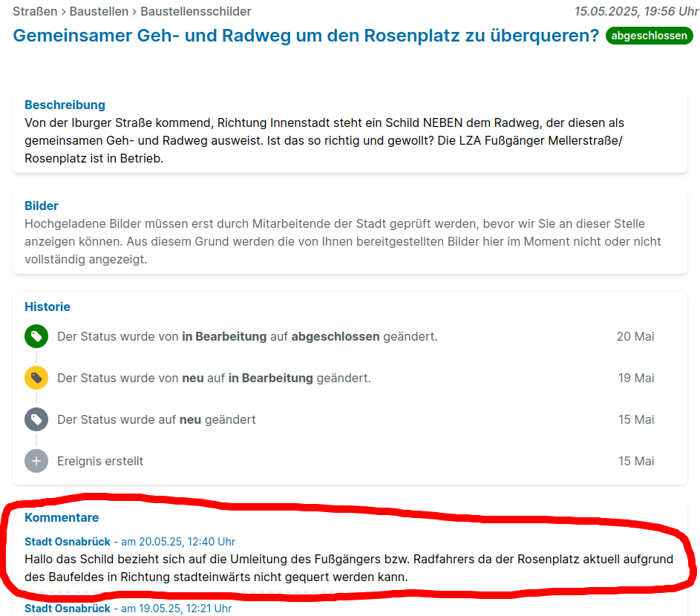
Task: Click the timestamp 15.05.2025, 19:56 Uhr
Action: 637,12
